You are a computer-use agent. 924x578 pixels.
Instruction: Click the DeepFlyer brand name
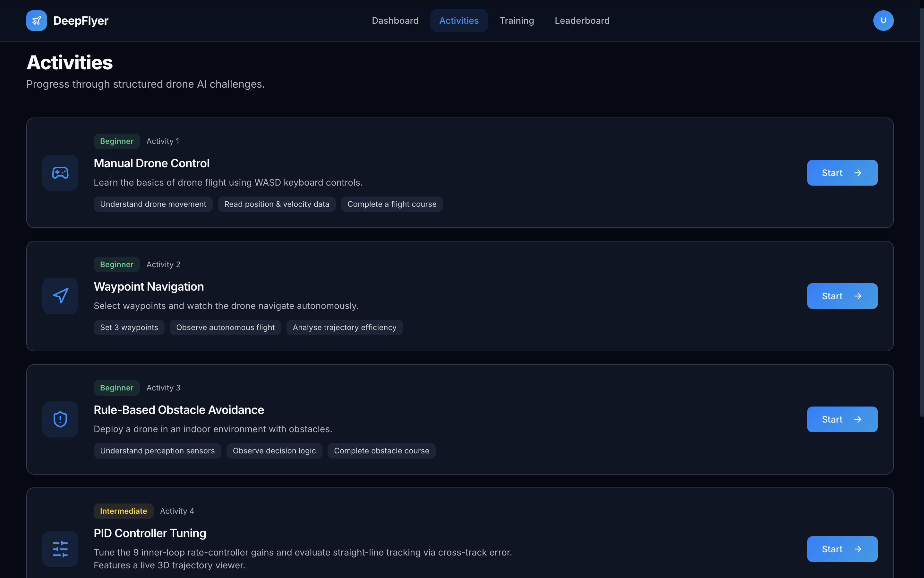(81, 21)
